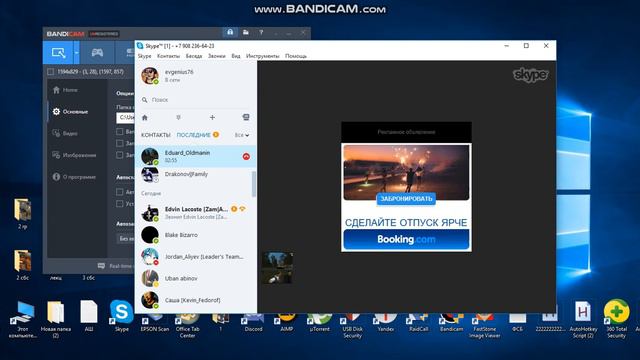Open 360 Total Security shortcut

click(616, 319)
